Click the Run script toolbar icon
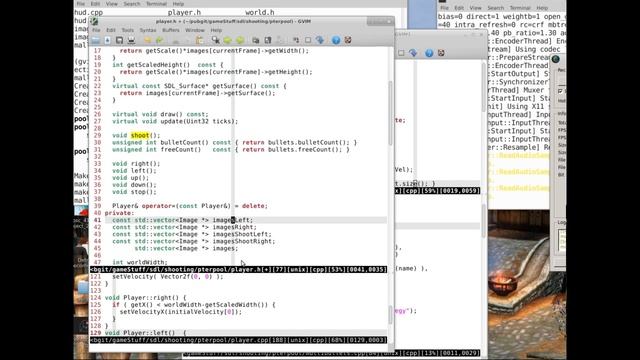The image size is (640, 360). coord(280,40)
